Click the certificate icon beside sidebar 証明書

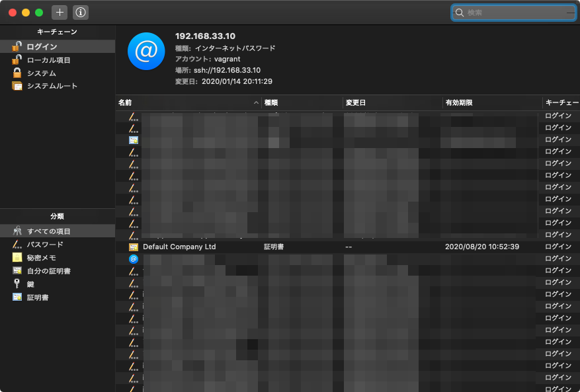click(17, 297)
